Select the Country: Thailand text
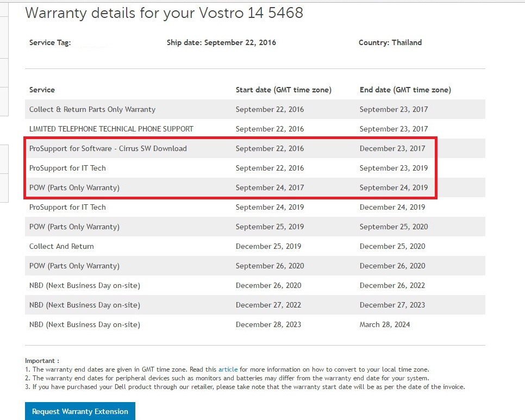This screenshot has width=525, height=420. pyautogui.click(x=390, y=42)
